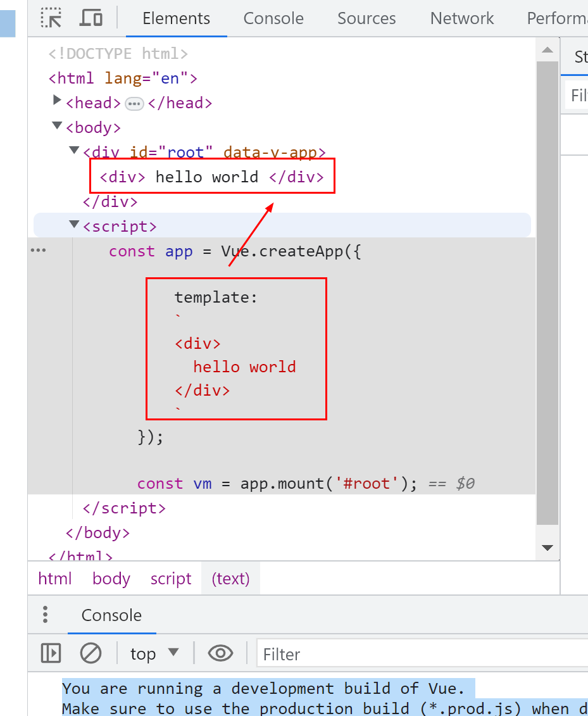This screenshot has height=716, width=588.
Task: Select the closing </script> tag line
Action: pos(124,508)
